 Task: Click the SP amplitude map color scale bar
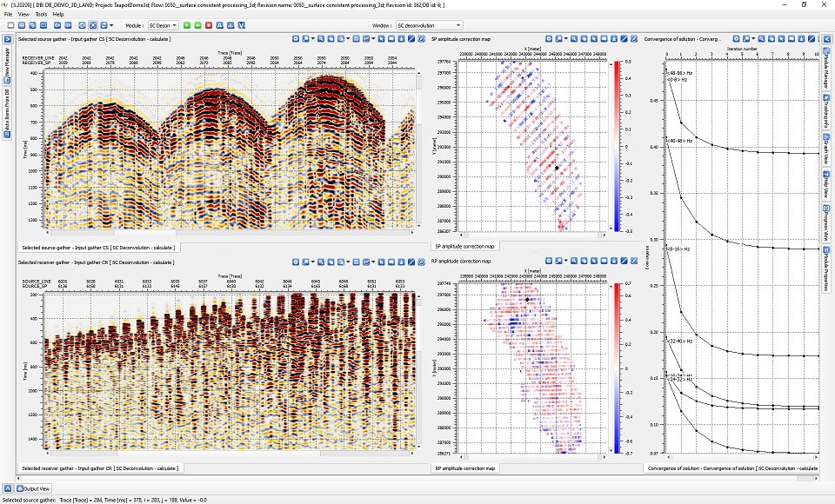tap(617, 146)
